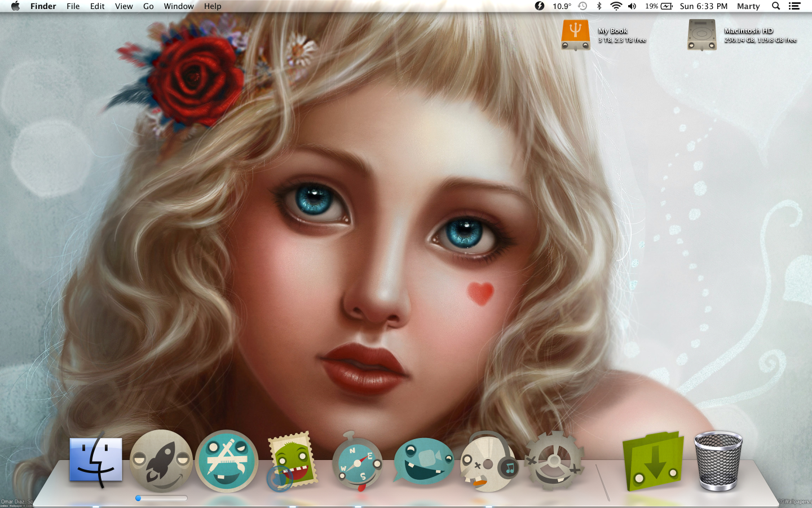This screenshot has width=812, height=508.
Task: Open the Marty user switching menu
Action: [748, 6]
